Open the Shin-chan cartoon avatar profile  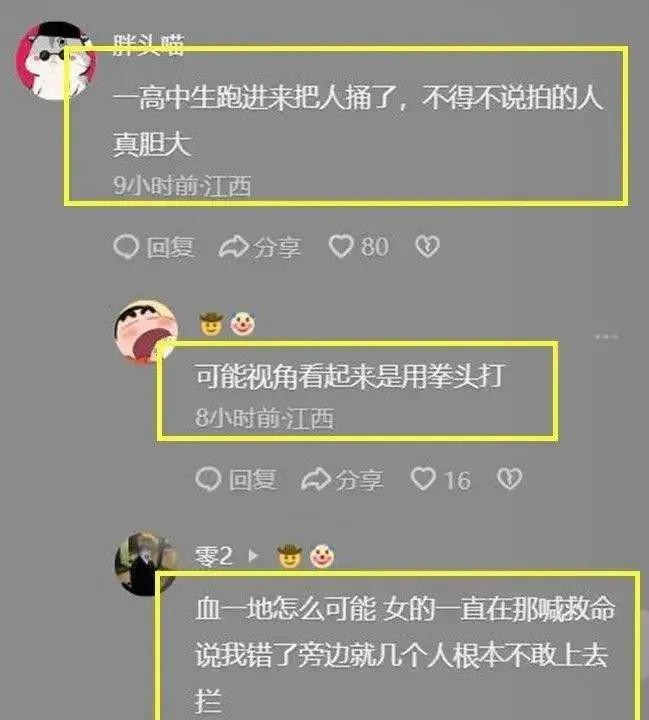click(146, 332)
